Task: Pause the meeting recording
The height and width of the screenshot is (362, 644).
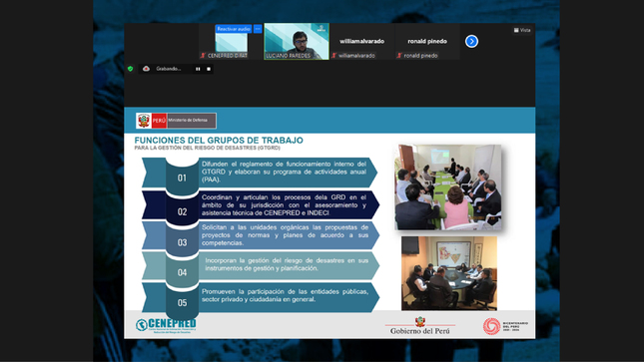Action: (198, 69)
